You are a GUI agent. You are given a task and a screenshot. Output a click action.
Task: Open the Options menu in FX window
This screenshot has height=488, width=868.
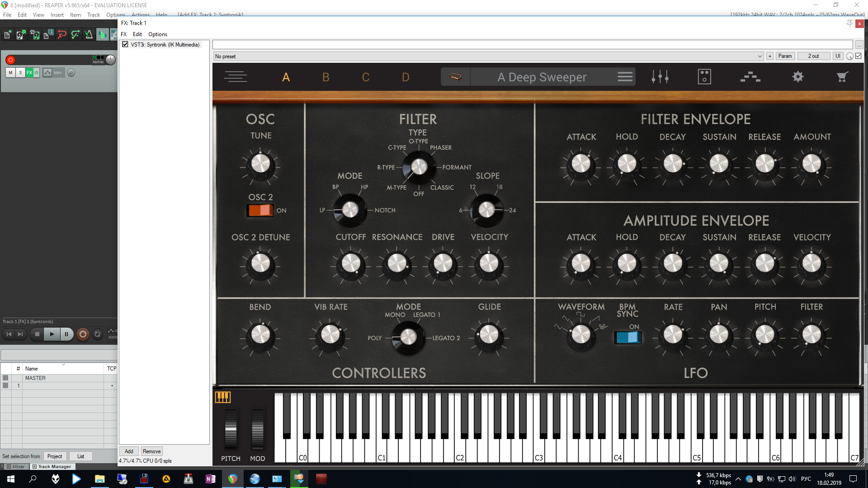pos(157,34)
